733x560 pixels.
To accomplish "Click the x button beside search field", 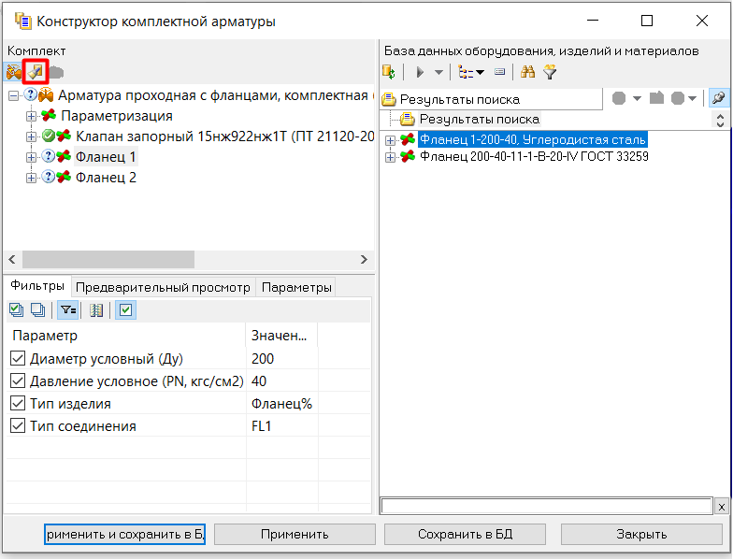I will coord(722,507).
